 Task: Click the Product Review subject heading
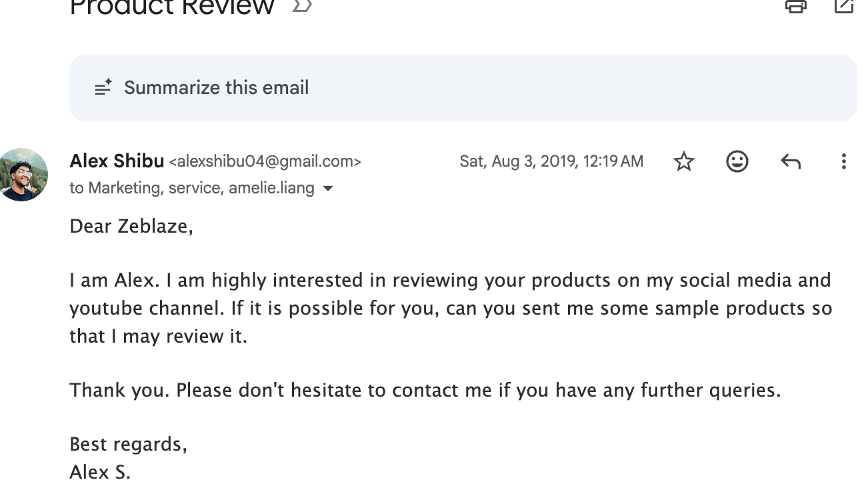(x=172, y=7)
